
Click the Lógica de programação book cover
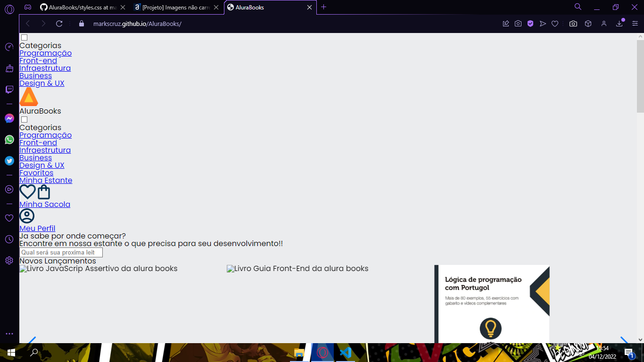point(492,304)
